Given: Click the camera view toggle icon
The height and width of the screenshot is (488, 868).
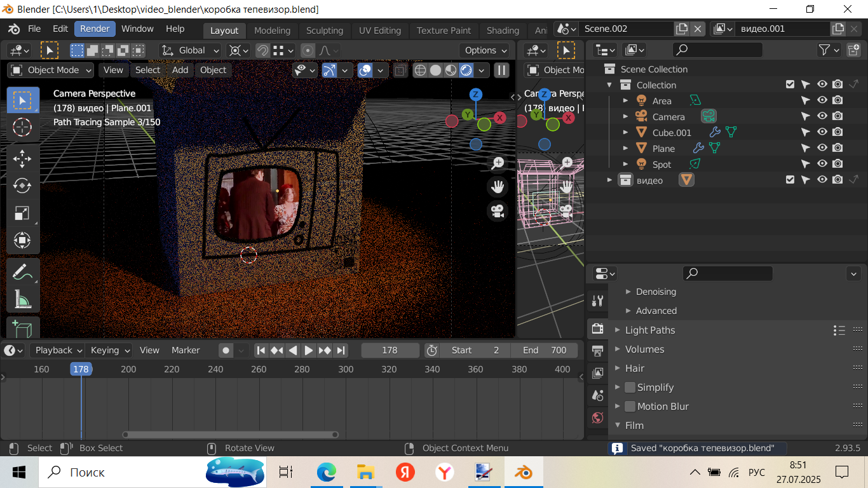Looking at the screenshot, I should click(498, 211).
